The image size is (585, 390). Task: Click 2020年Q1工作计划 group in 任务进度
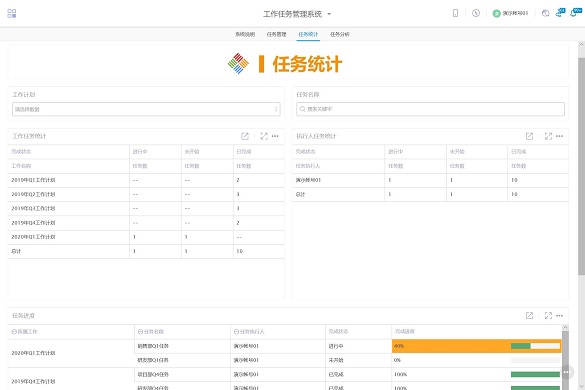(x=33, y=353)
